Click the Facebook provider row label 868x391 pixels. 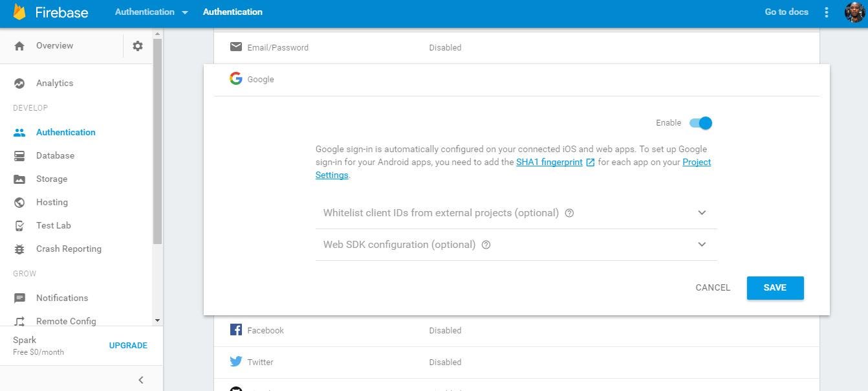[265, 330]
